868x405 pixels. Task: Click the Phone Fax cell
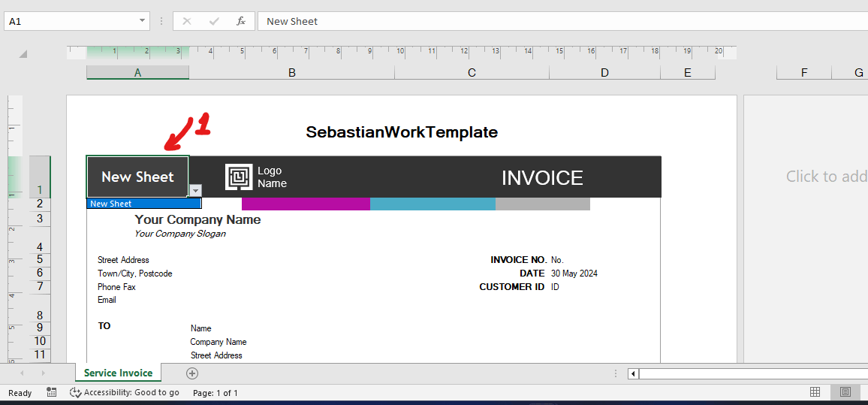click(x=116, y=287)
